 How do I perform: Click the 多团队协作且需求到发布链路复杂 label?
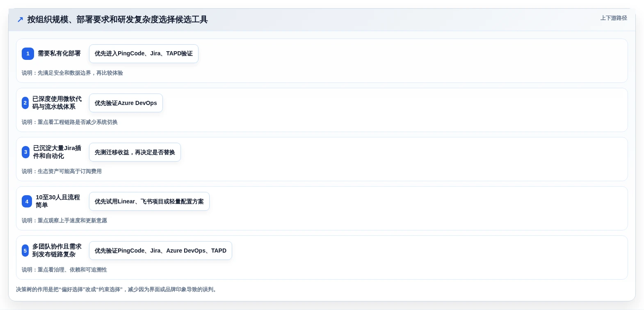point(57,251)
